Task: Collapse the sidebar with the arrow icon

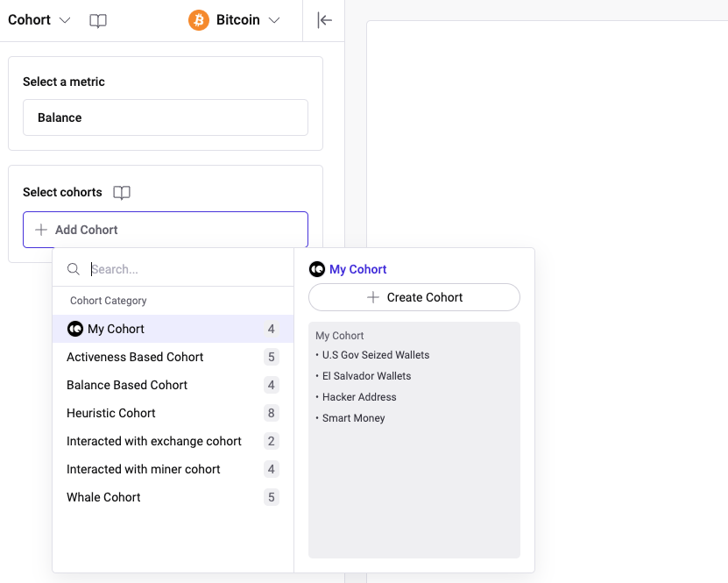Action: click(x=324, y=20)
